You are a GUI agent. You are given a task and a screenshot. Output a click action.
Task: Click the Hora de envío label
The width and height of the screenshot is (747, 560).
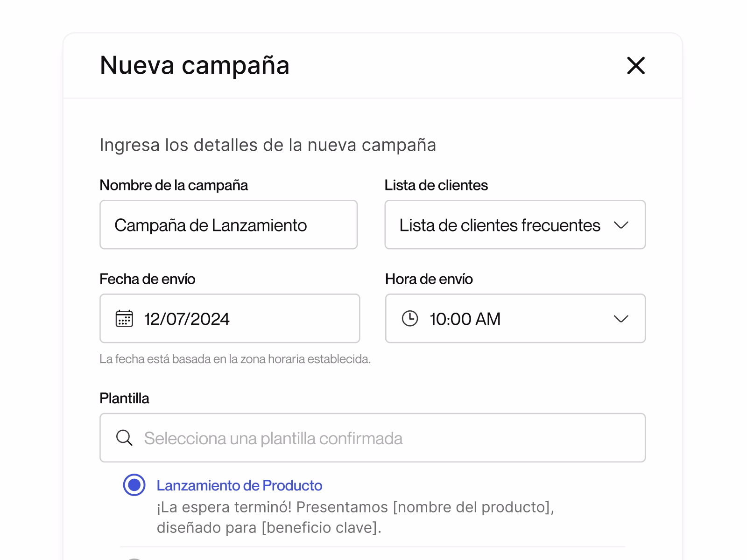pos(429,279)
